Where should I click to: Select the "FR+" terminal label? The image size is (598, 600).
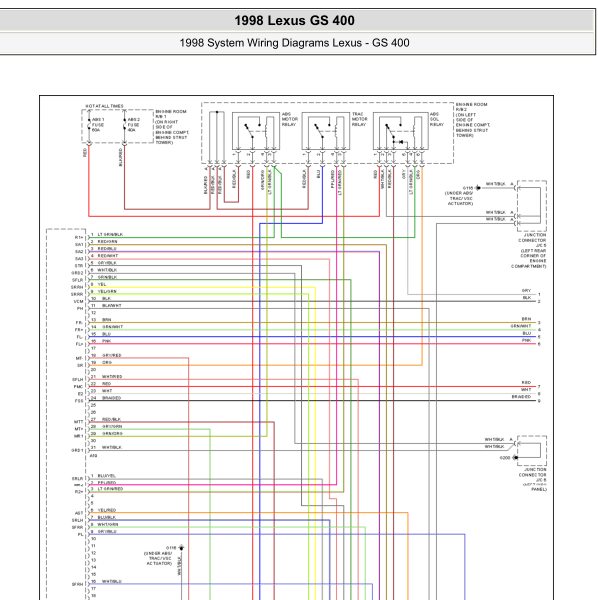click(x=79, y=330)
